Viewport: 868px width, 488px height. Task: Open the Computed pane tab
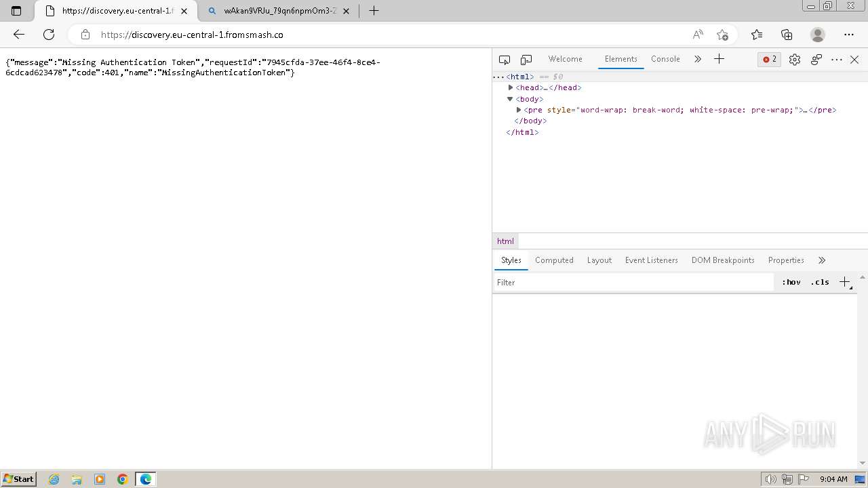(554, 260)
